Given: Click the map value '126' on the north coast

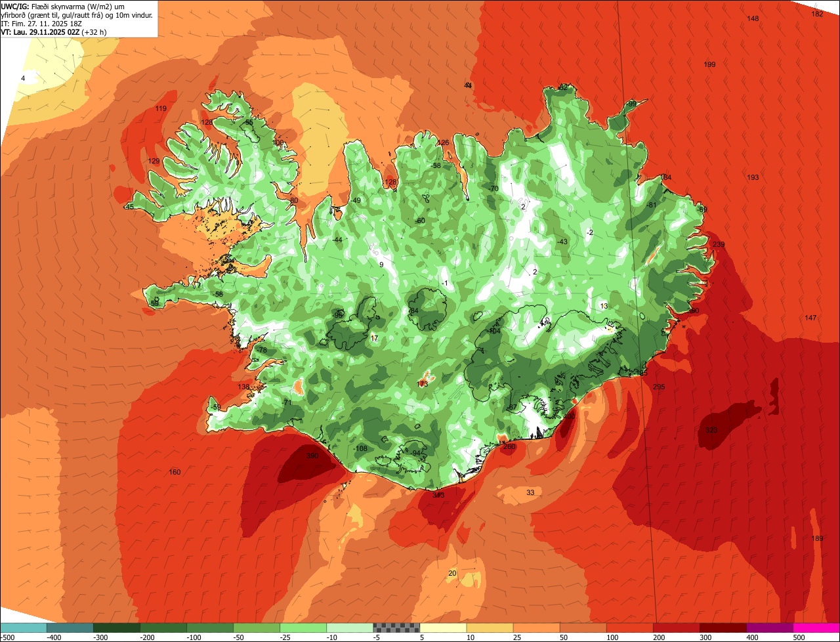Looking at the screenshot, I should (443, 143).
